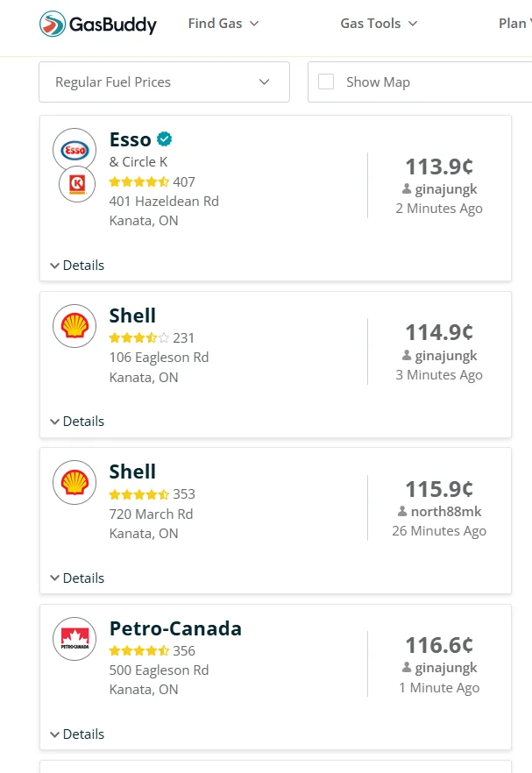Expand Details for Shell on March Rd

tap(77, 578)
